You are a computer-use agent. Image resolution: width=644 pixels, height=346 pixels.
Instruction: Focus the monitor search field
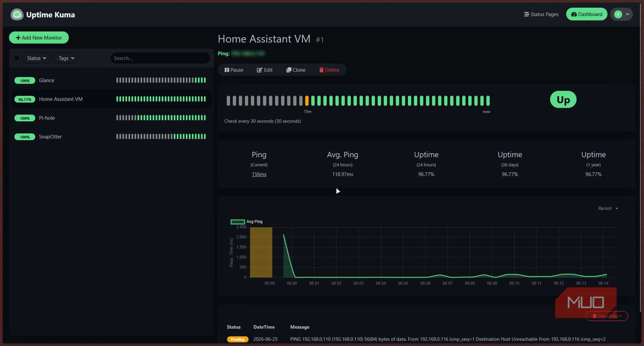(x=160, y=58)
